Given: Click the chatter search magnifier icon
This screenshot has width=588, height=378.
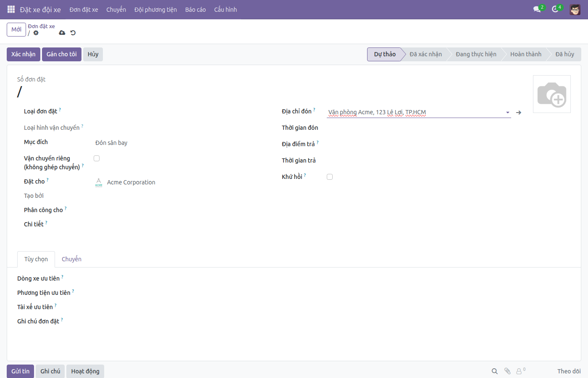Looking at the screenshot, I should [x=495, y=371].
